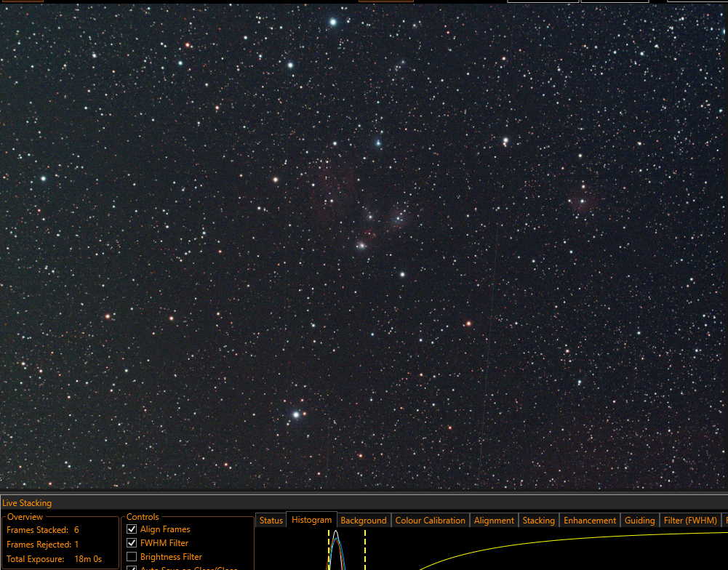Click the left yellow dashed histogram marker
This screenshot has height=570, width=728.
click(x=329, y=550)
